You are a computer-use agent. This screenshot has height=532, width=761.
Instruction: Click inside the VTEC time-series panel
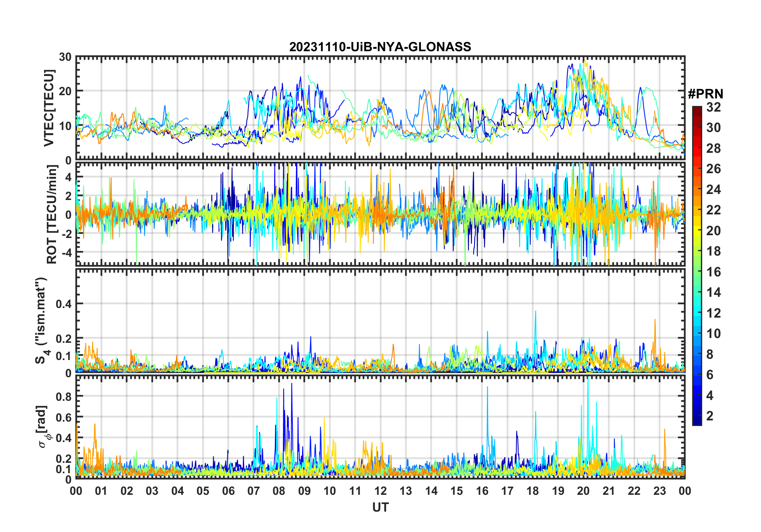[380, 108]
